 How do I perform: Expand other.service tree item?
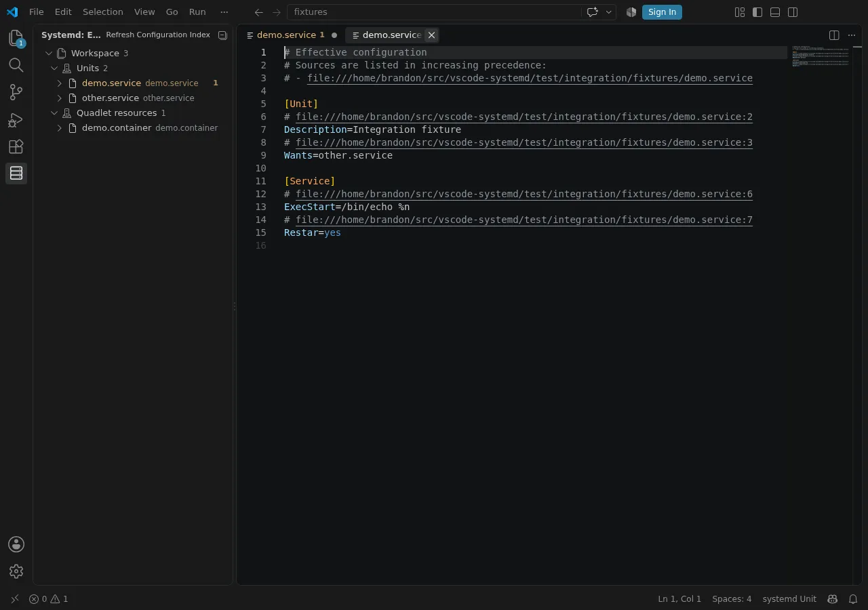click(60, 98)
